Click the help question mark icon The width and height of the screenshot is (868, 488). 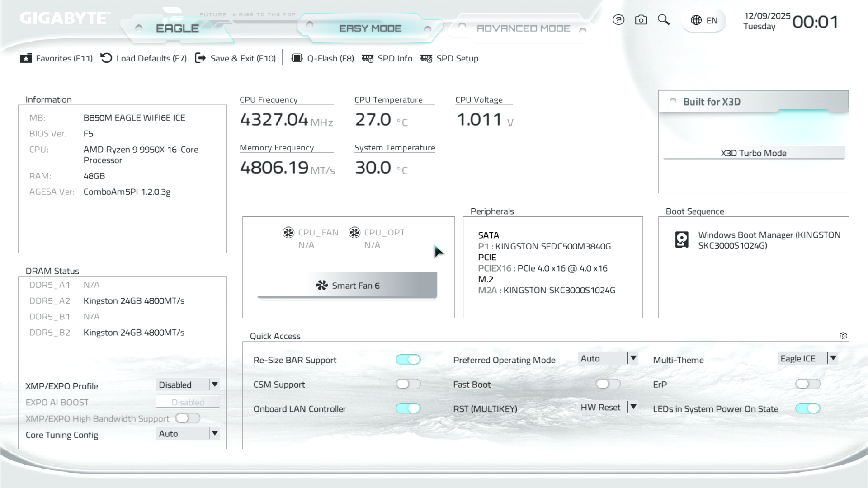(x=618, y=20)
